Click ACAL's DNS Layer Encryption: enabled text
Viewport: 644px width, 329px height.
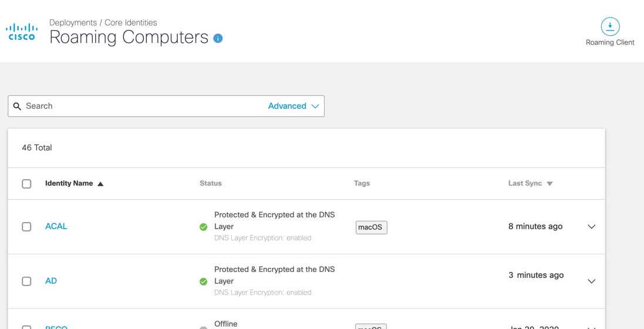pyautogui.click(x=263, y=238)
